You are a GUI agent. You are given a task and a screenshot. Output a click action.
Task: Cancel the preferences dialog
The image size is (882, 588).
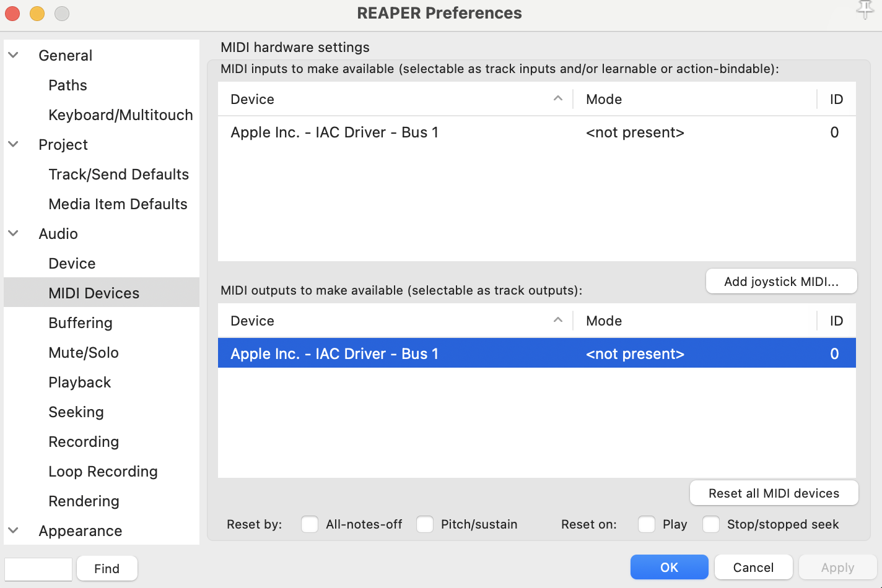[754, 567]
